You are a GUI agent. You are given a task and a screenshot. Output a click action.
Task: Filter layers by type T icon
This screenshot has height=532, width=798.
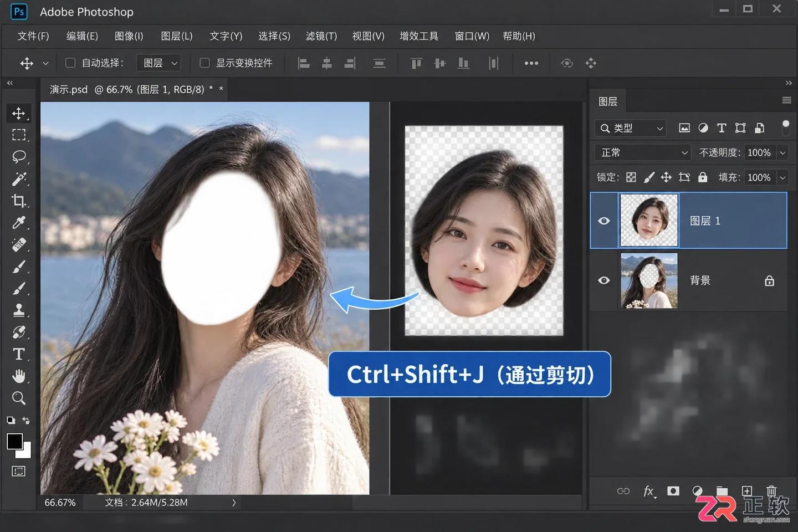pos(722,128)
